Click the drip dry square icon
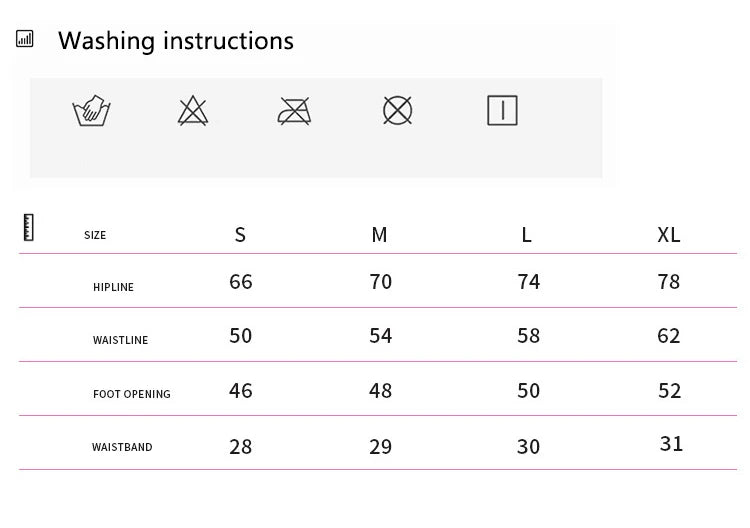Screen dimensions: 750x528 (502, 110)
